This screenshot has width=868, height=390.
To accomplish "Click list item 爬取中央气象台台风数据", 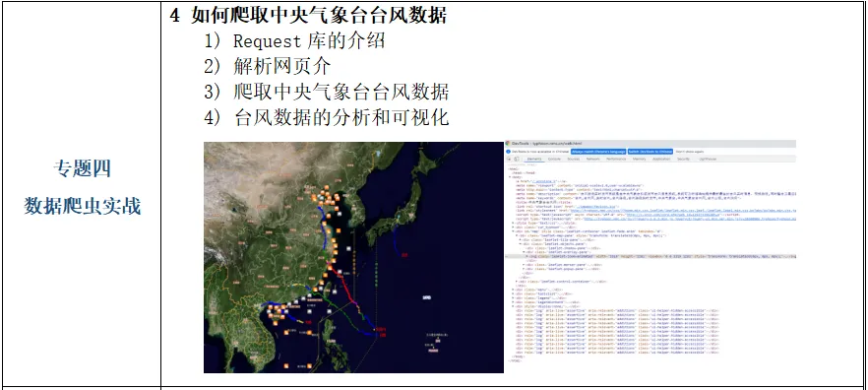I will (x=341, y=92).
